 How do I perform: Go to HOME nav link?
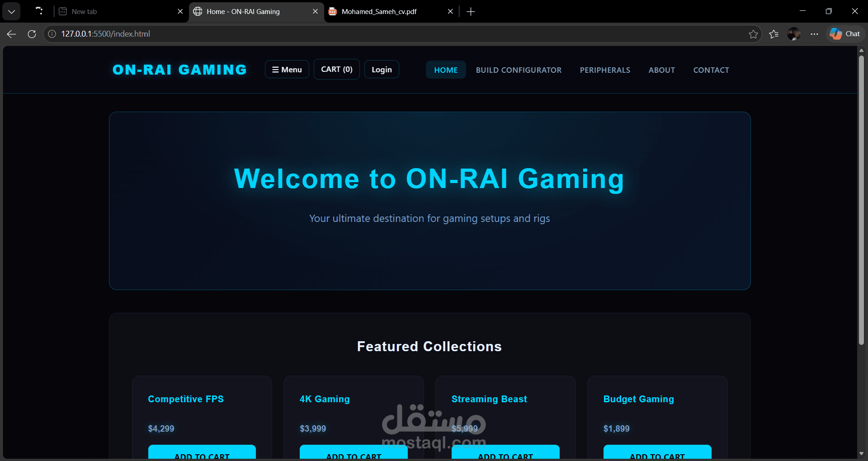click(446, 70)
